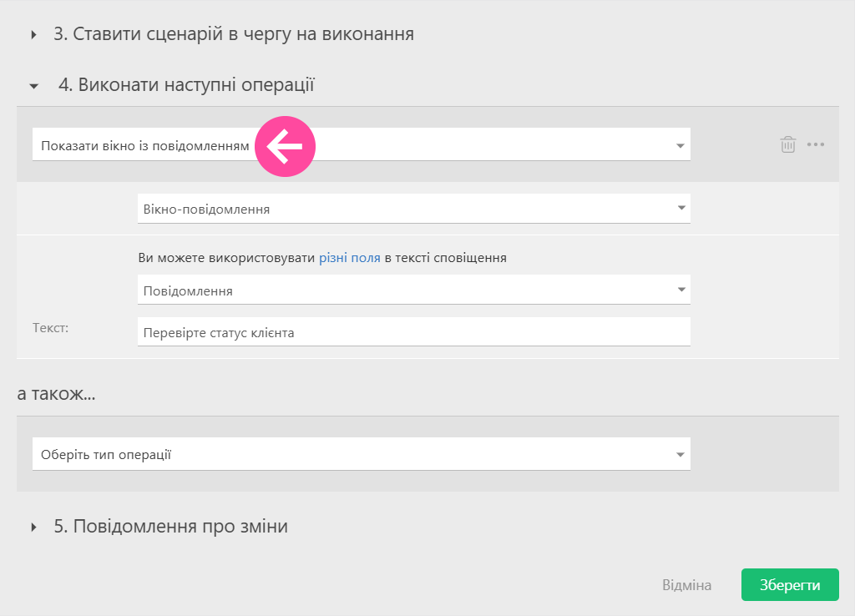Click the text field 'Перевірте статус клієнта'
The image size is (855, 616).
pos(413,332)
